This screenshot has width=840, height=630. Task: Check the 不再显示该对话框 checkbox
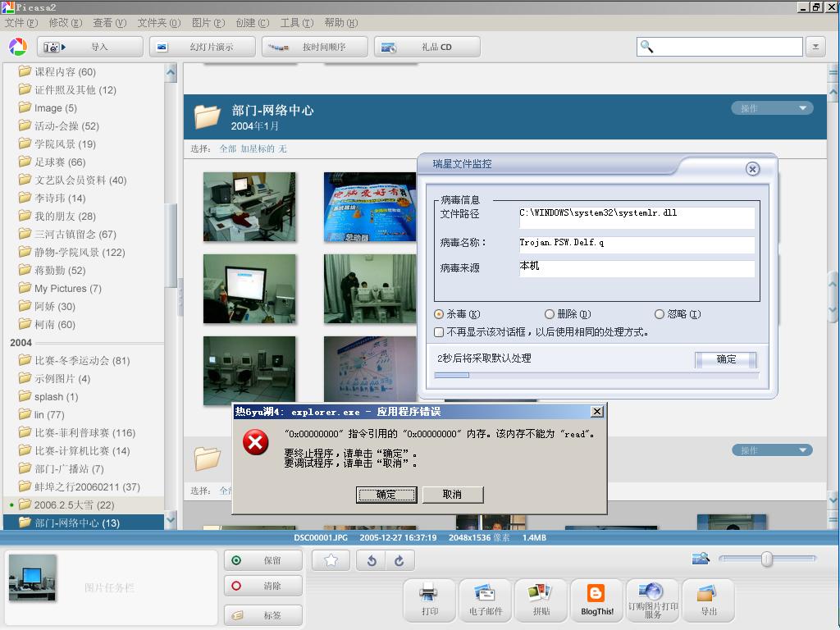pos(440,332)
